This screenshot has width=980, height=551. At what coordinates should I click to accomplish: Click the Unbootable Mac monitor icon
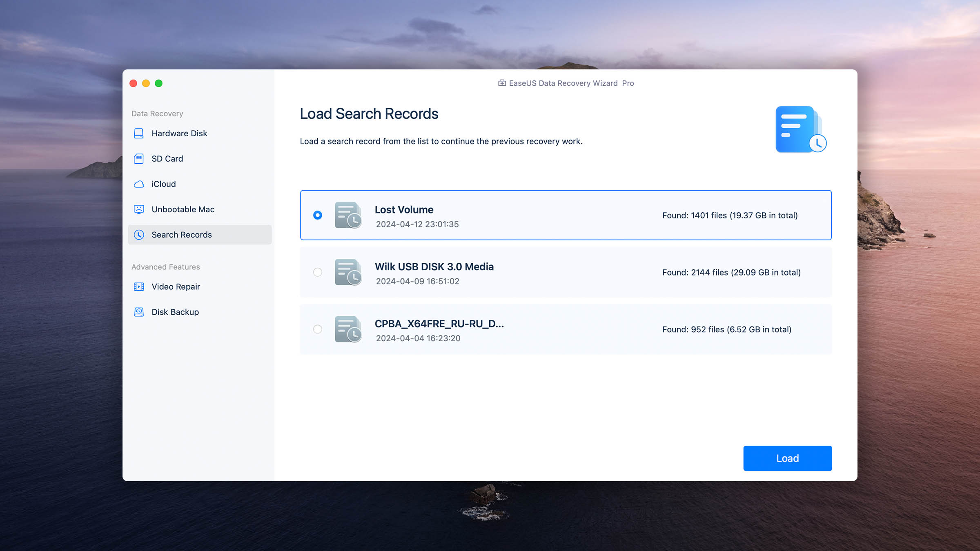[139, 209]
